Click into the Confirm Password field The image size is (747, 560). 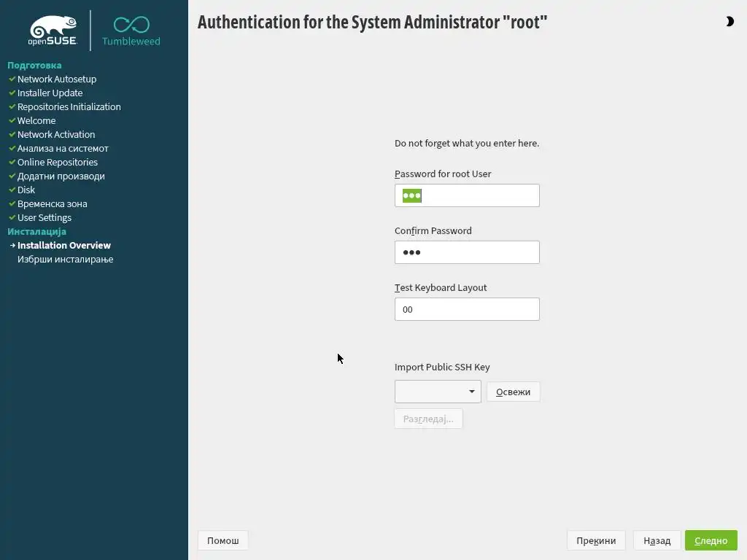(467, 252)
